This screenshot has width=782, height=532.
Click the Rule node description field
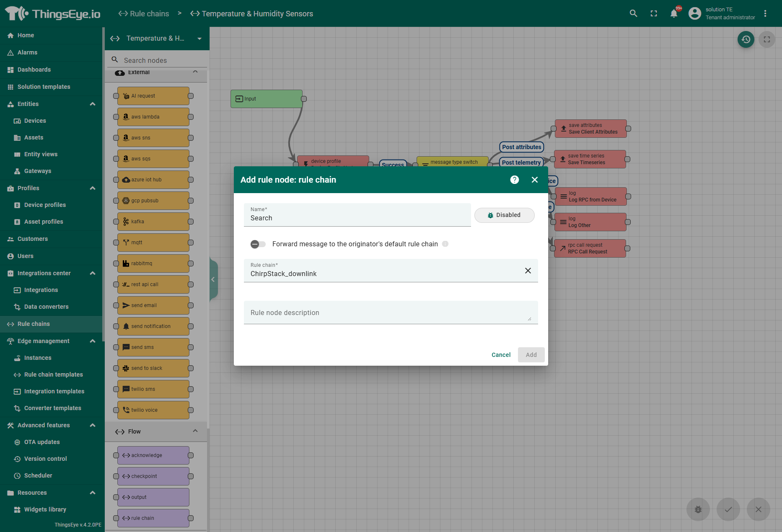(390, 312)
